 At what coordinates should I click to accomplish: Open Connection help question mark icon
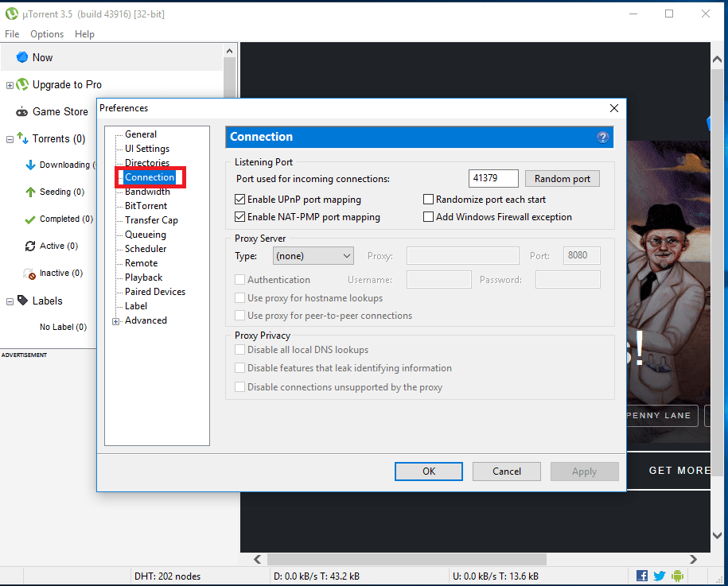click(x=602, y=138)
